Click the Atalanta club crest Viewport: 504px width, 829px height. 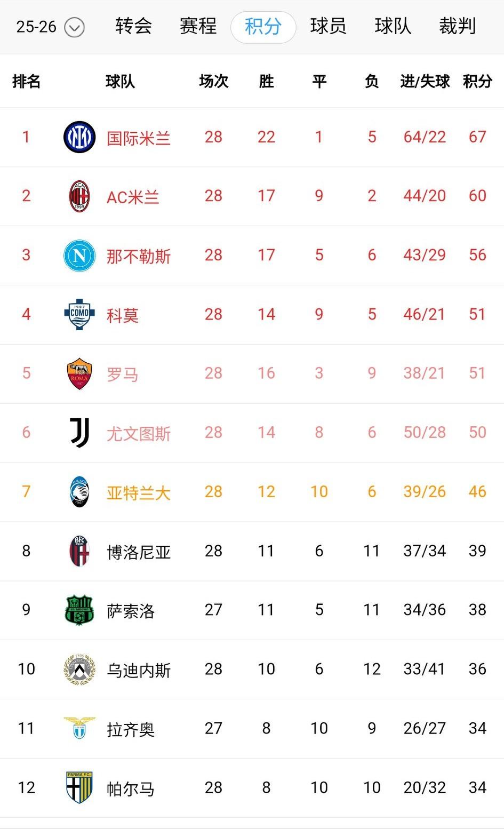79,492
